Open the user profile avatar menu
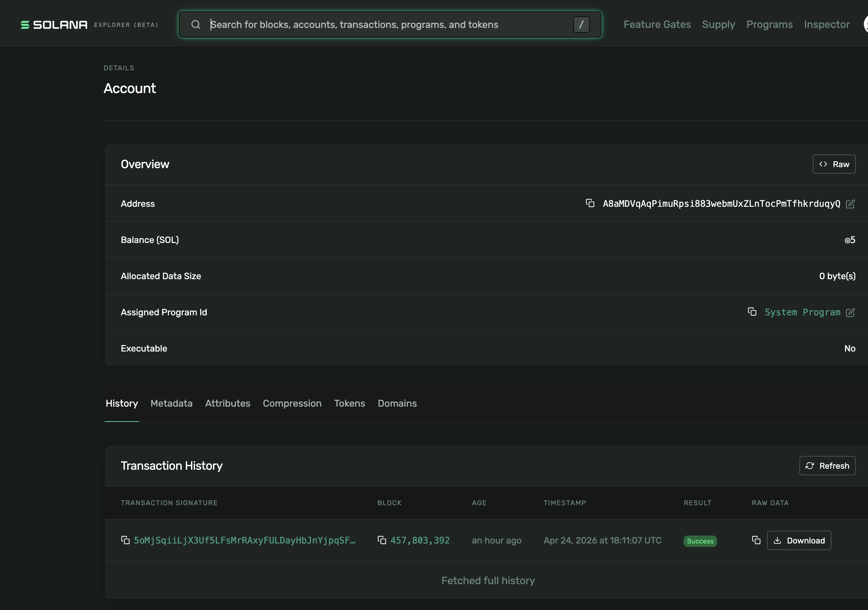868x610 pixels. [x=866, y=24]
